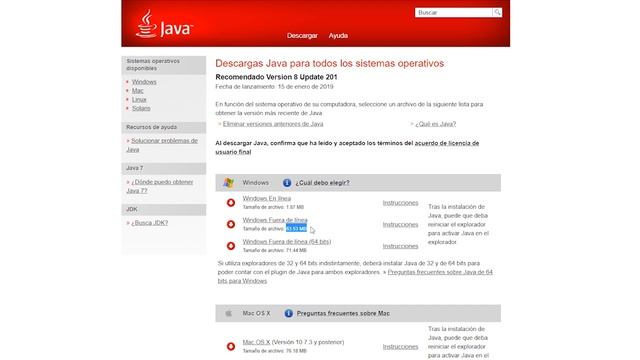Click the heading Recomendado Version 8 Update 201

pyautogui.click(x=276, y=77)
